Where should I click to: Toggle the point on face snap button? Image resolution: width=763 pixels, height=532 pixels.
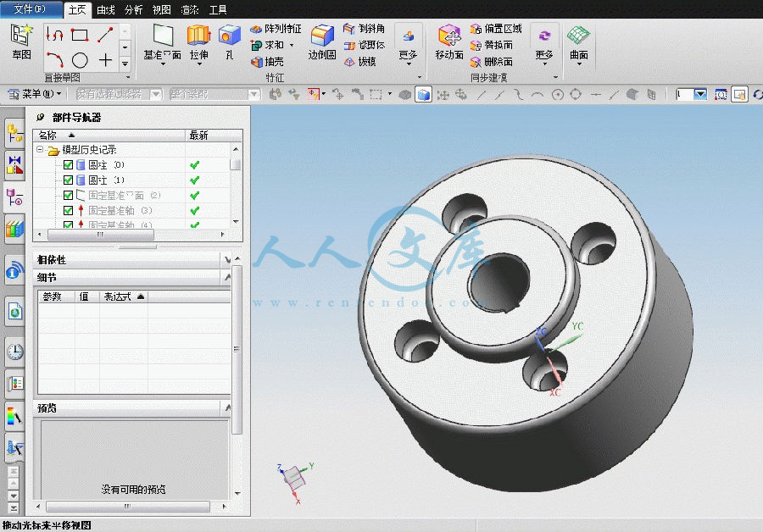point(632,94)
